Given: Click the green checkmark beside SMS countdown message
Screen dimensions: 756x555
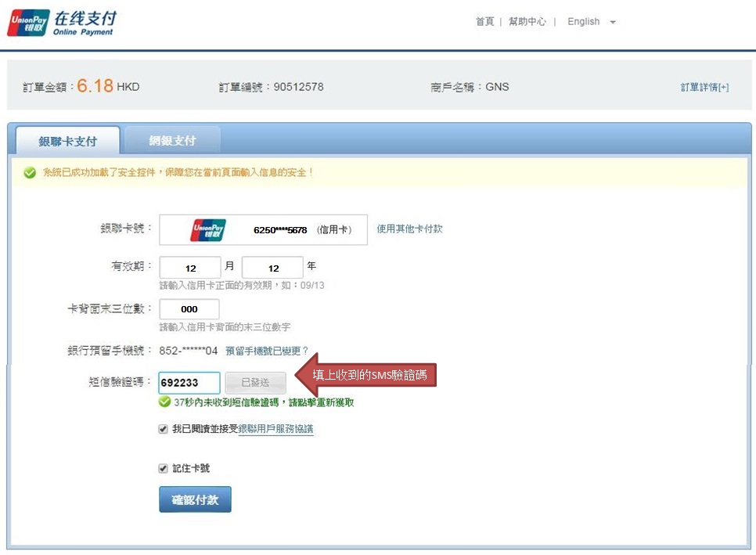Looking at the screenshot, I should pyautogui.click(x=165, y=402).
